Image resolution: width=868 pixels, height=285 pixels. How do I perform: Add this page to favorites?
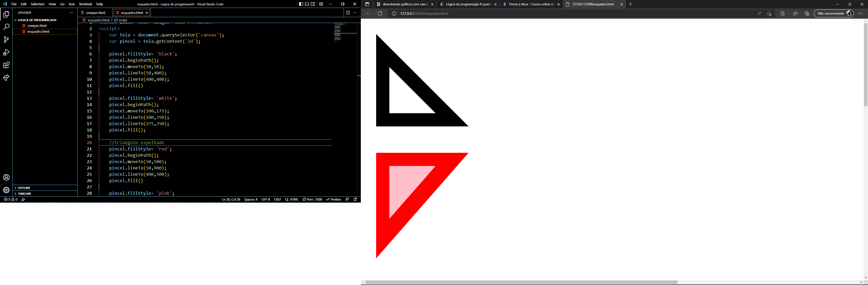769,13
